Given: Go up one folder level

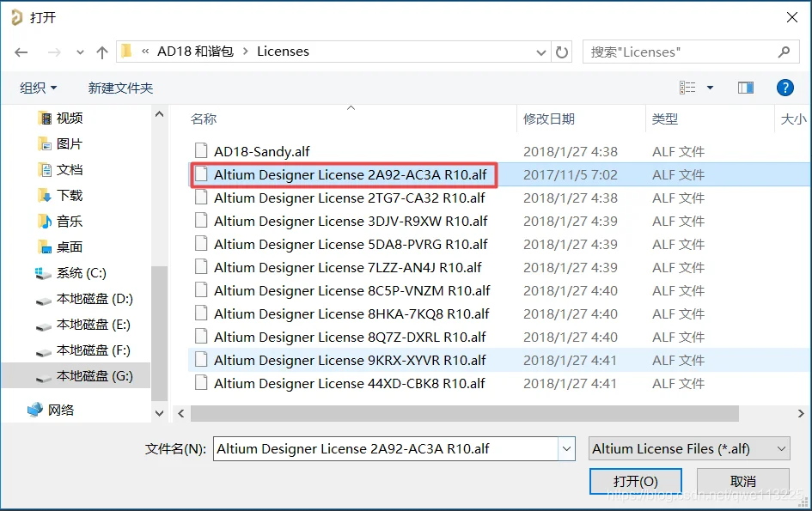Looking at the screenshot, I should [102, 52].
